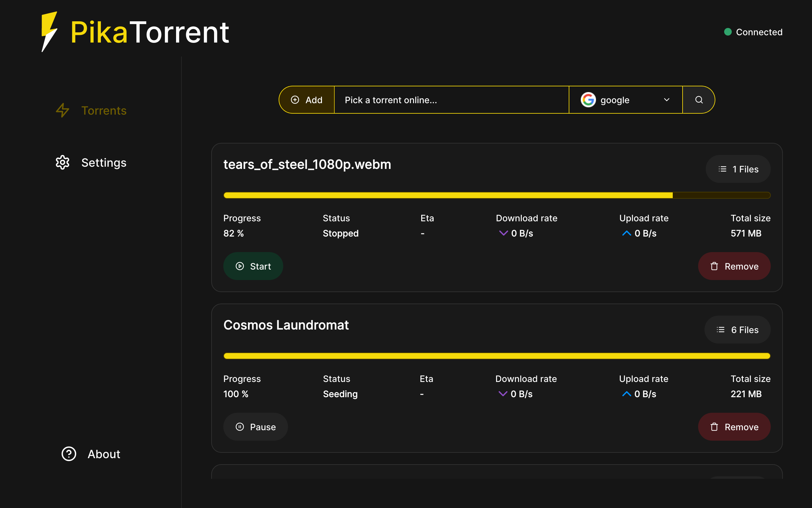This screenshot has height=508, width=812.
Task: Pause the Cosmos Laundromat torrent
Action: pos(256,427)
